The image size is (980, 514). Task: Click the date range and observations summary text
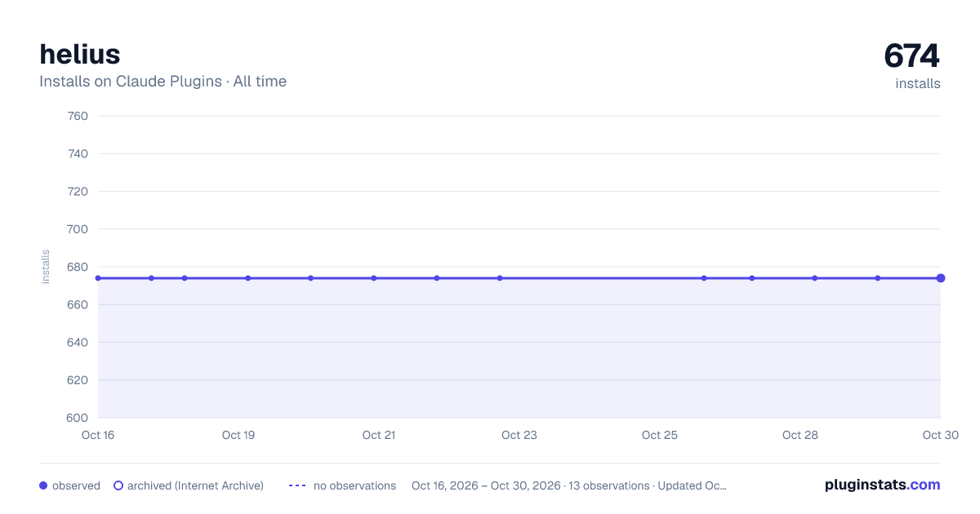click(x=569, y=485)
